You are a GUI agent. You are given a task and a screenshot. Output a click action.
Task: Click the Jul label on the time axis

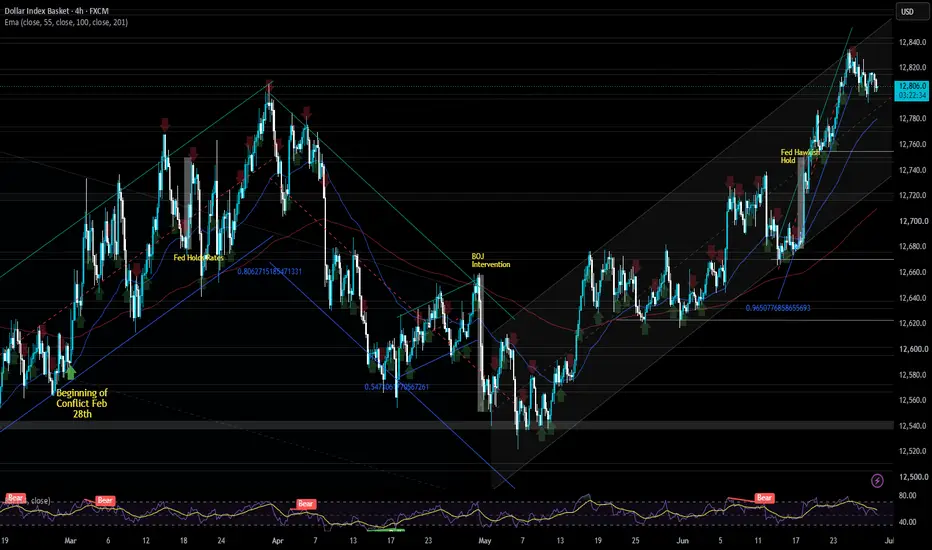point(889,540)
